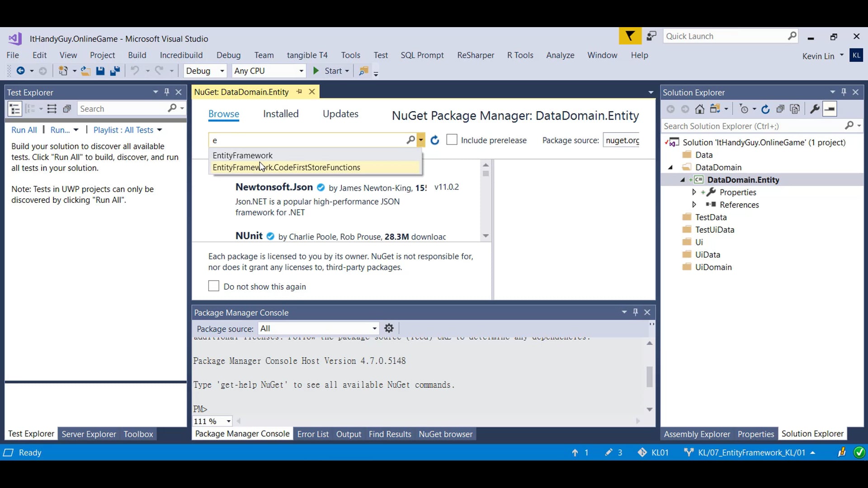Screen dimensions: 868x488
Task: Pin the NuGet DataDomain.Entity tab
Action: point(299,92)
